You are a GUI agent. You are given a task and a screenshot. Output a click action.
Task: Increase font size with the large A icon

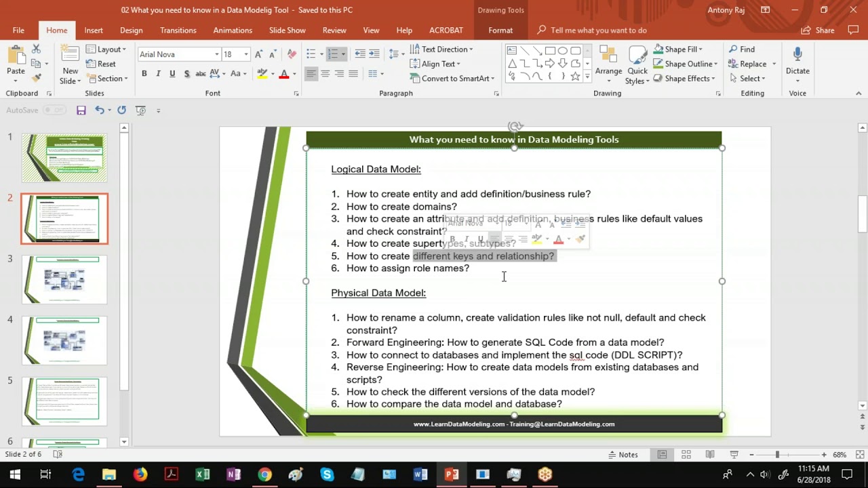(258, 54)
